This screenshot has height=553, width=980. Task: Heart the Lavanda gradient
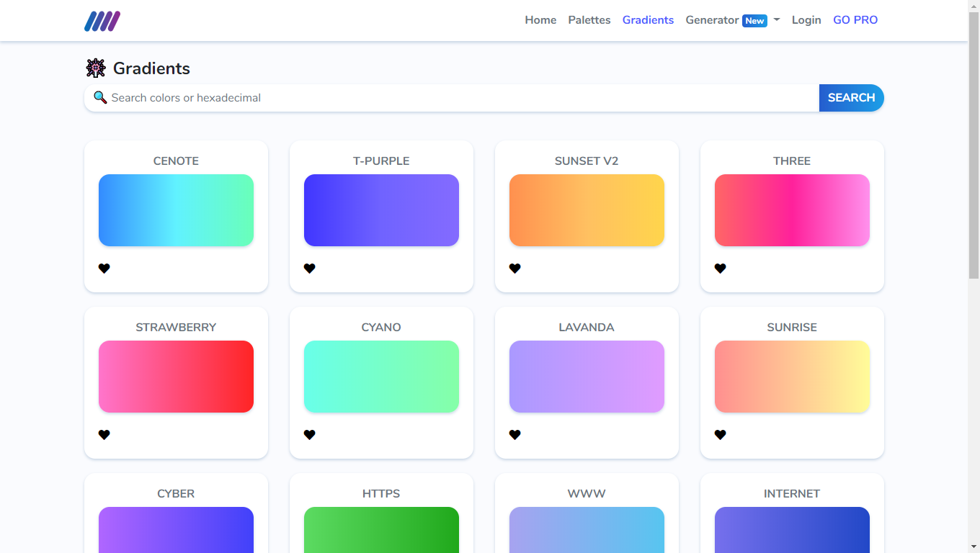(x=515, y=435)
